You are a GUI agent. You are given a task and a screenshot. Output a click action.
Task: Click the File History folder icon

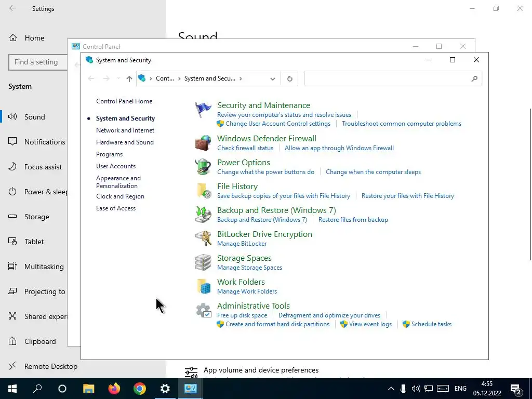pyautogui.click(x=203, y=191)
